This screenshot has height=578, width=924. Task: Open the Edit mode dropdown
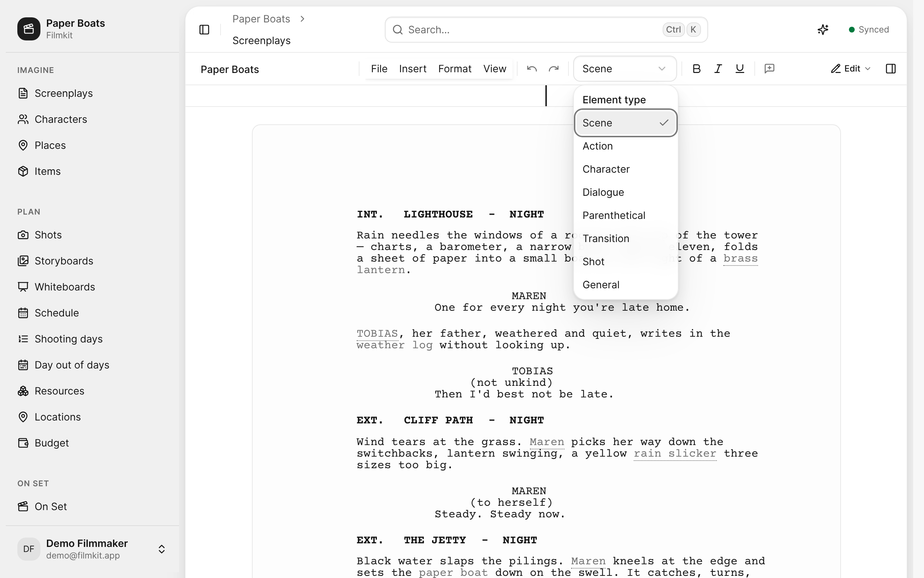coord(850,69)
